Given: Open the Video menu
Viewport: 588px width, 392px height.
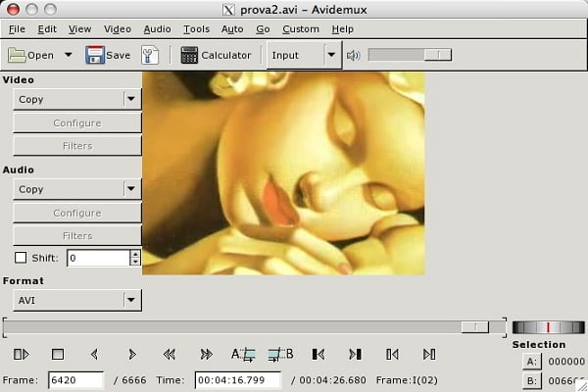Looking at the screenshot, I should [x=118, y=29].
